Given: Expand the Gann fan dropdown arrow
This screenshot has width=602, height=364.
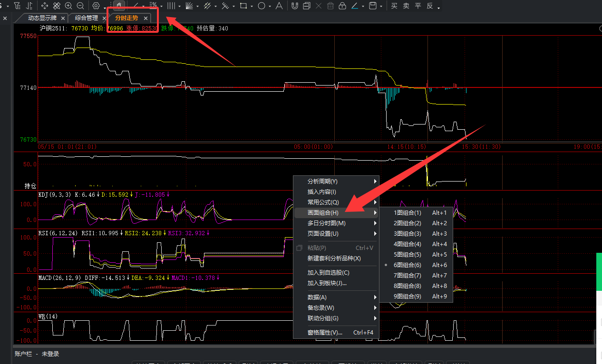Looking at the screenshot, I should tap(197, 7).
